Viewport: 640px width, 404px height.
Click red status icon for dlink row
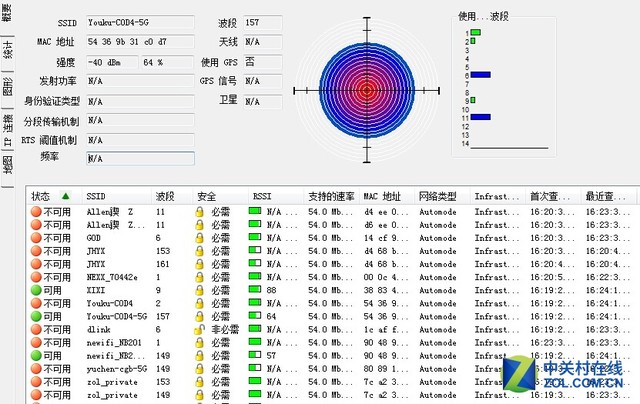click(x=36, y=329)
